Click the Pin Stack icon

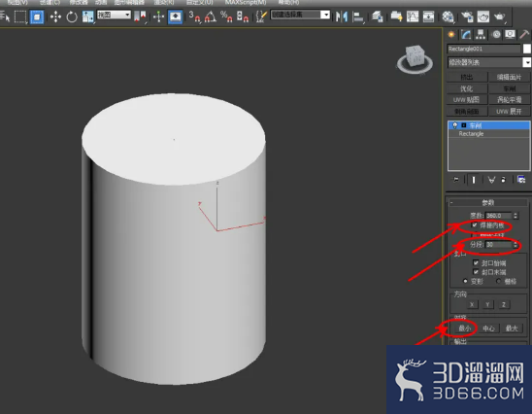(456, 180)
